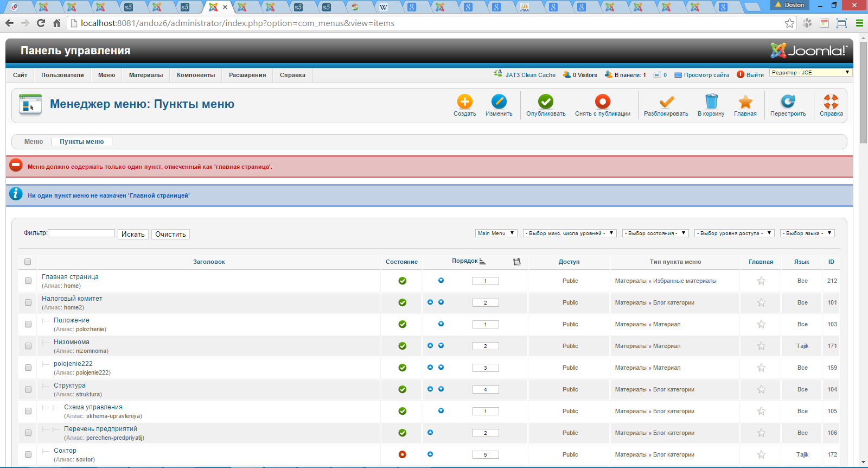Click the Главная star toolbar icon
Viewport: 868px width, 468px height.
pos(745,102)
